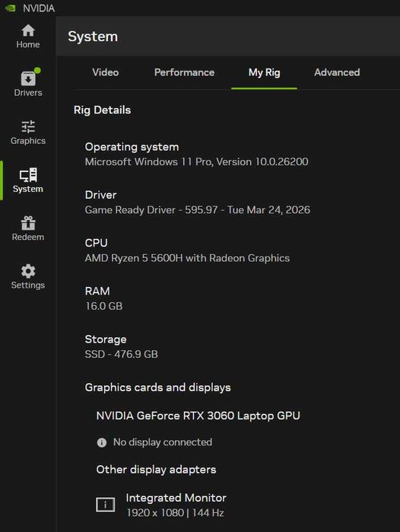The width and height of the screenshot is (400, 532).
Task: Click the Storage label
Action: coord(106,339)
